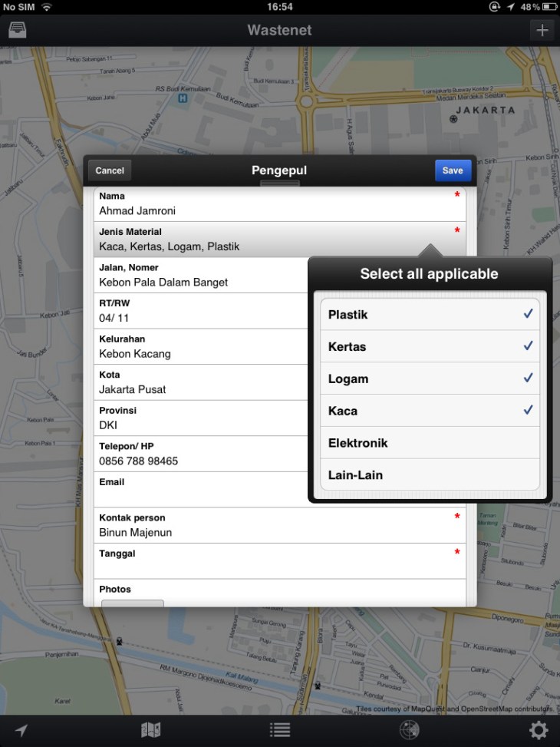Image resolution: width=560 pixels, height=747 pixels.
Task: Toggle off the Kaca checkmark
Action: pyautogui.click(x=430, y=411)
